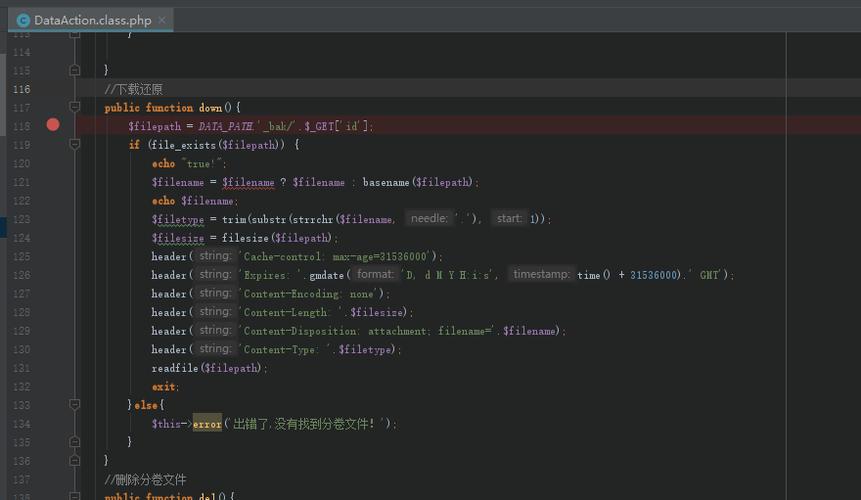Screen dimensions: 861x500
Task: Click the //下载还原 comment on line 116
Action: point(133,89)
